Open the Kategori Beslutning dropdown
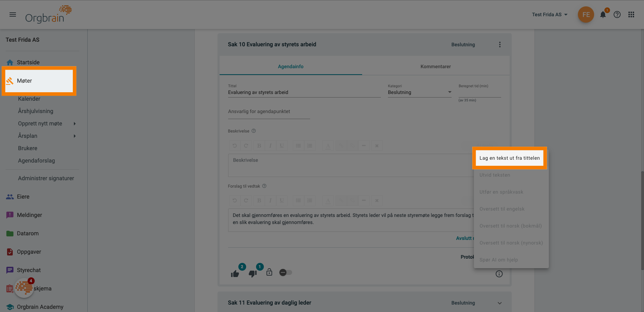This screenshot has height=312, width=644. pos(420,92)
